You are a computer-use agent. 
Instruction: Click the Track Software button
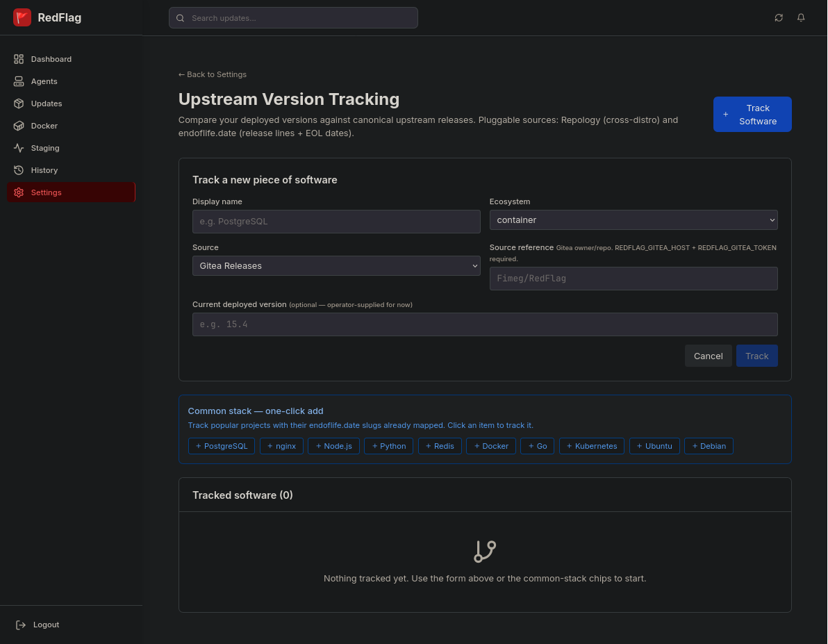752,114
